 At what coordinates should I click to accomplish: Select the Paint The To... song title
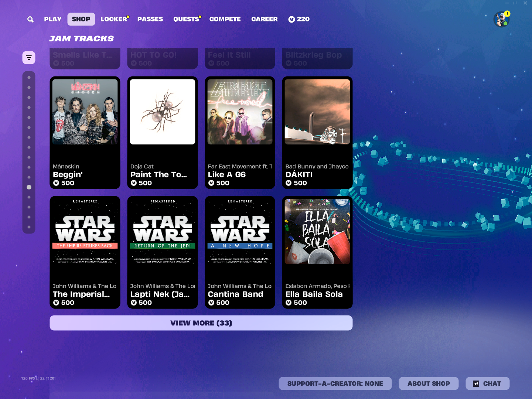point(158,175)
